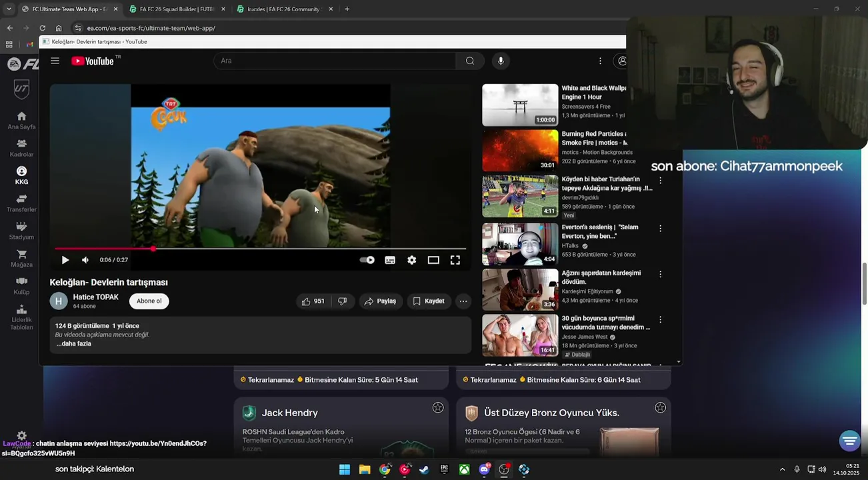The height and width of the screenshot is (480, 868).
Task: Open Kadrolar in EA FC sidebar
Action: [x=21, y=148]
